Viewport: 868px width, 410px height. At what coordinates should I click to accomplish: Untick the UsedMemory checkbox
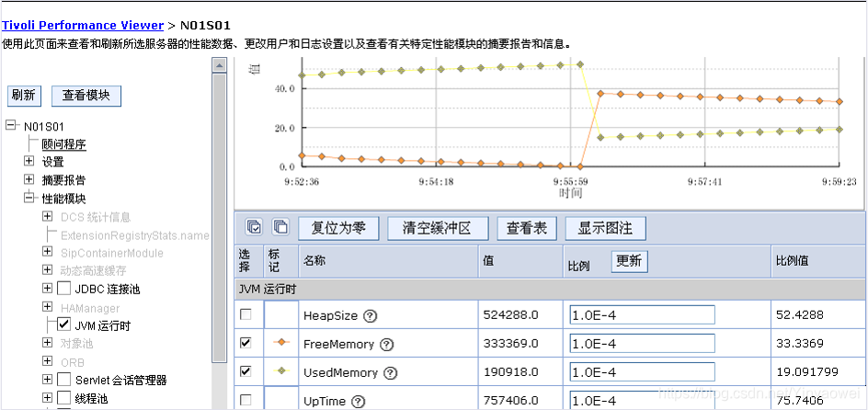246,371
